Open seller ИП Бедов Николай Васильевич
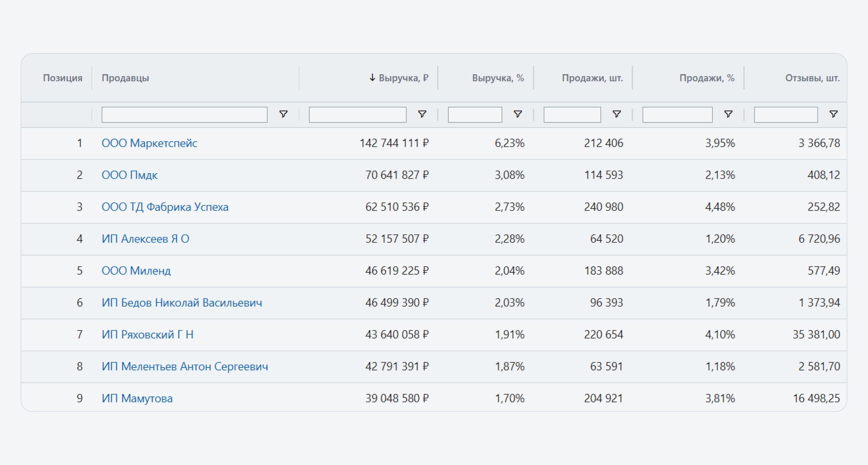The height and width of the screenshot is (465, 868). point(182,303)
